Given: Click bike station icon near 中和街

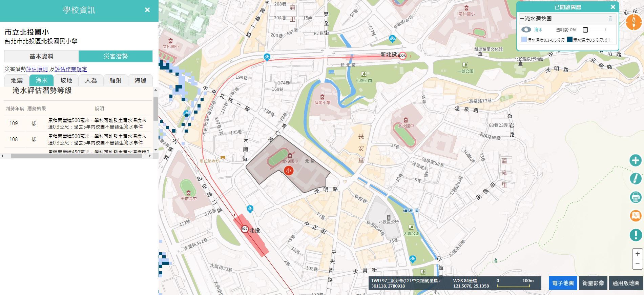Looking at the screenshot, I should [x=392, y=38].
